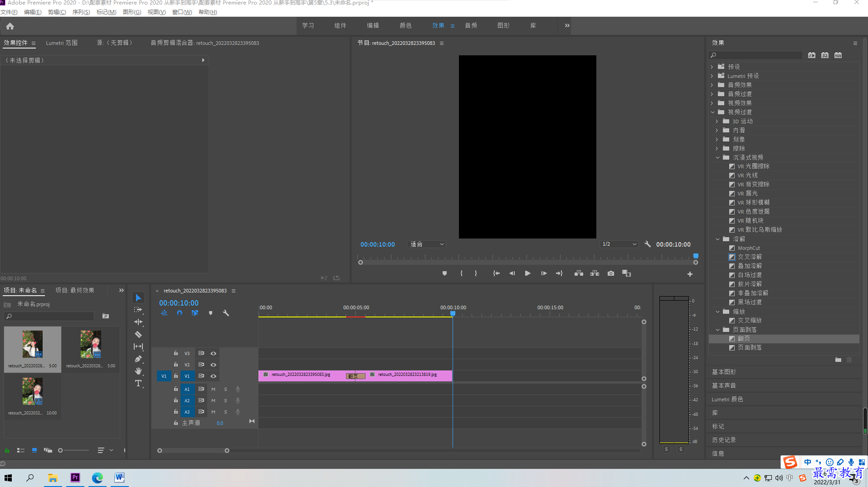This screenshot has height=487, width=868.
Task: Open the 文件 menu
Action: click(x=9, y=12)
